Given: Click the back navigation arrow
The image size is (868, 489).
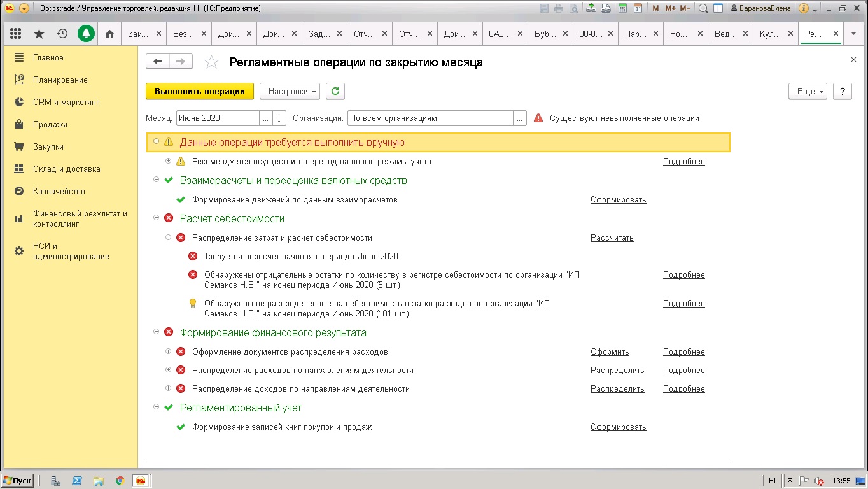Looking at the screenshot, I should coord(158,61).
